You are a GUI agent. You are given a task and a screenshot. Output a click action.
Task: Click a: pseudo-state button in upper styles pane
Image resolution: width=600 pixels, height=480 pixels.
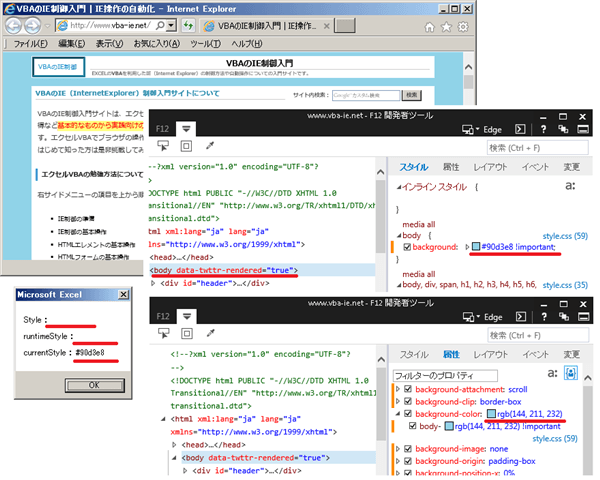[x=570, y=186]
